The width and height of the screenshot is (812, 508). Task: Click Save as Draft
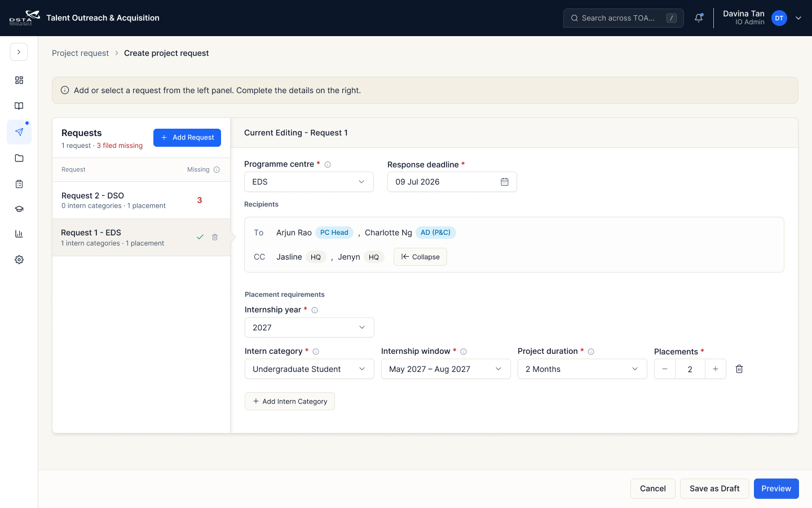point(714,489)
